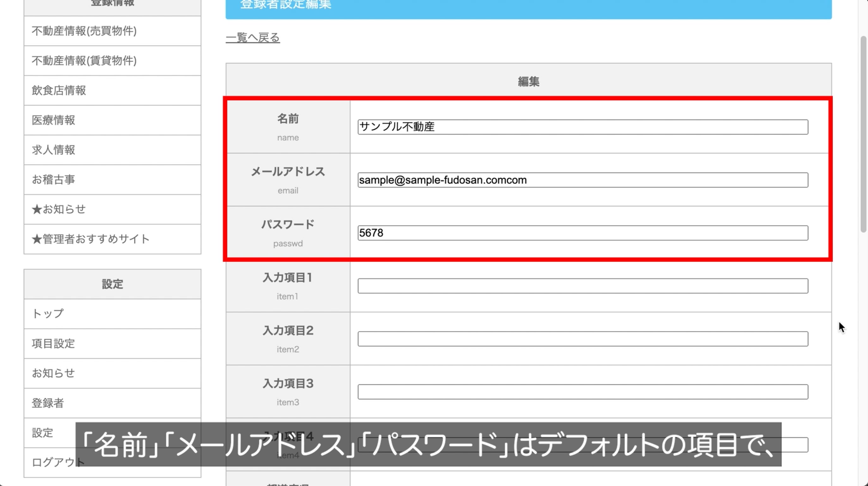Open 不動産情報(賃貸物件) in the sidebar
Image resolution: width=868 pixels, height=486 pixels.
click(112, 61)
